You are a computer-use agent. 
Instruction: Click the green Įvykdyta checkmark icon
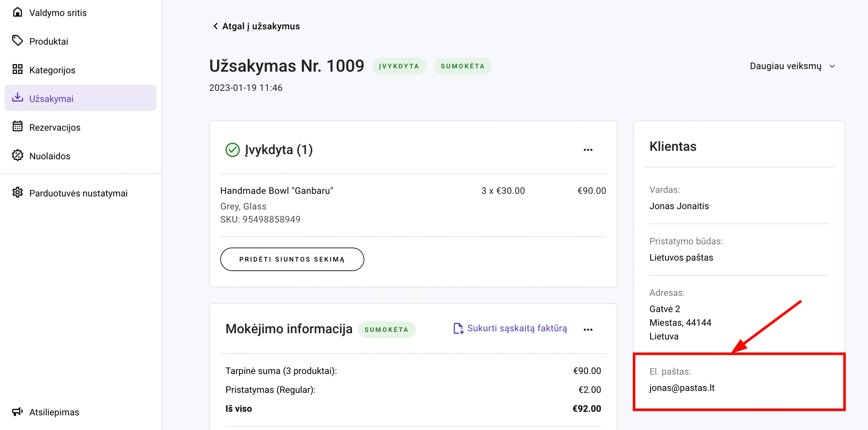click(233, 150)
